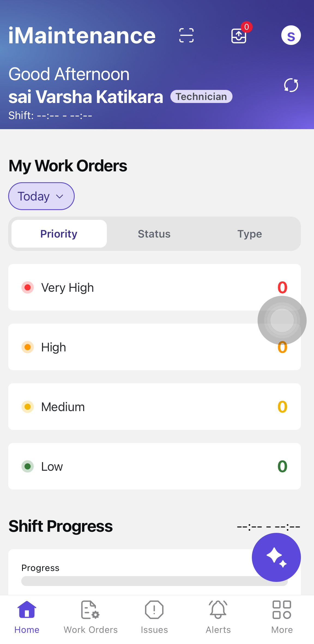Switch to the Status segment
The image size is (314, 644).
[154, 234]
